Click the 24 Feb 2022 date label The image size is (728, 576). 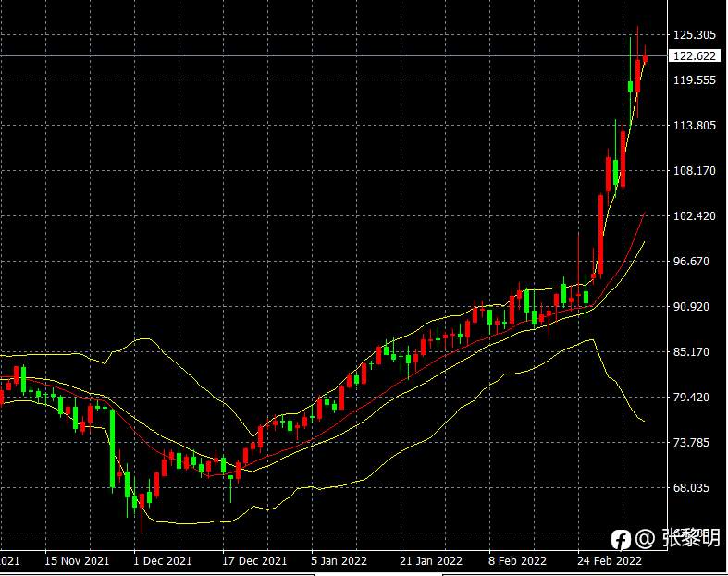610,561
